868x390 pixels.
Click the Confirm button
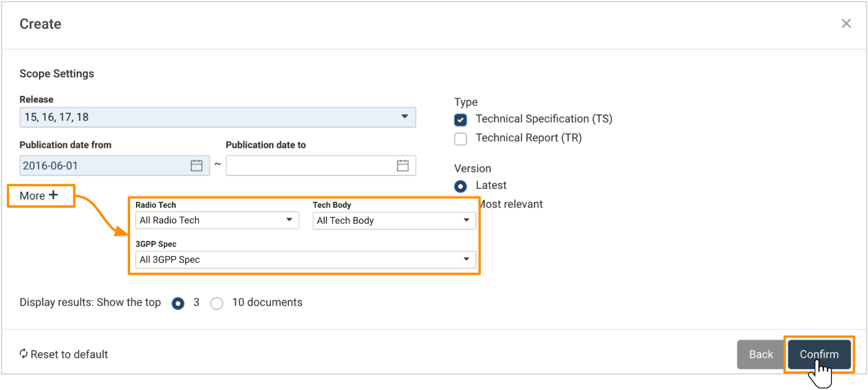[819, 354]
